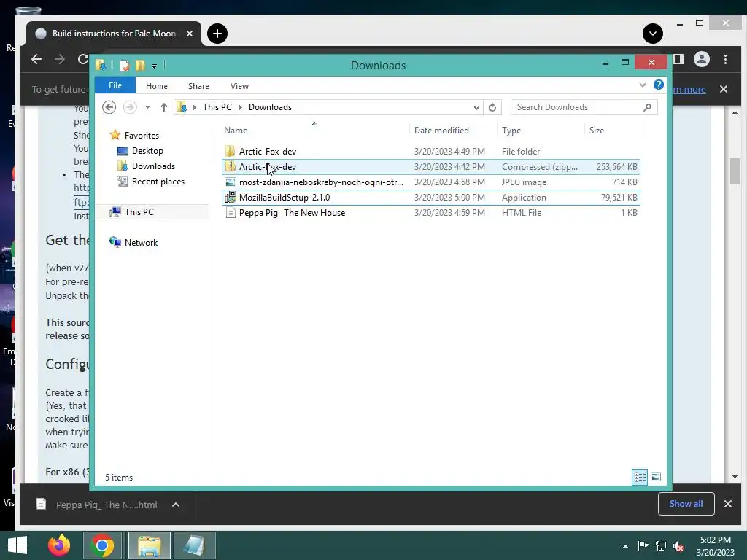The height and width of the screenshot is (560, 747).
Task: Open the View ribbon tab
Action: (x=239, y=86)
